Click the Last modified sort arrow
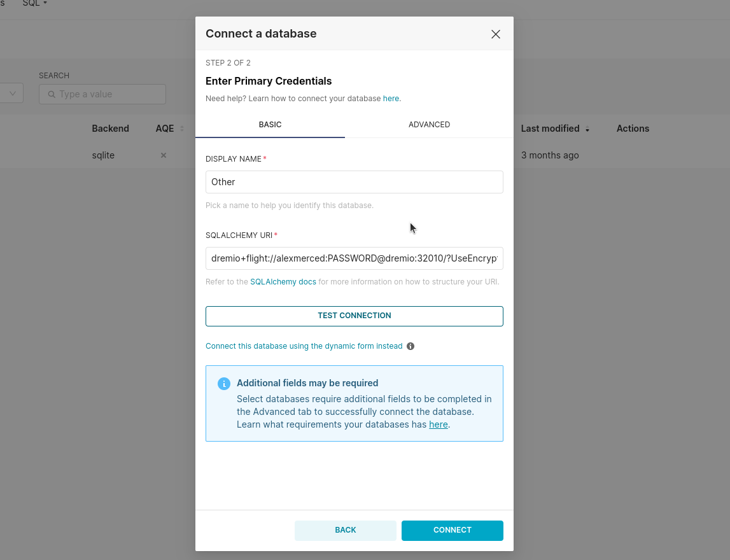 587,129
